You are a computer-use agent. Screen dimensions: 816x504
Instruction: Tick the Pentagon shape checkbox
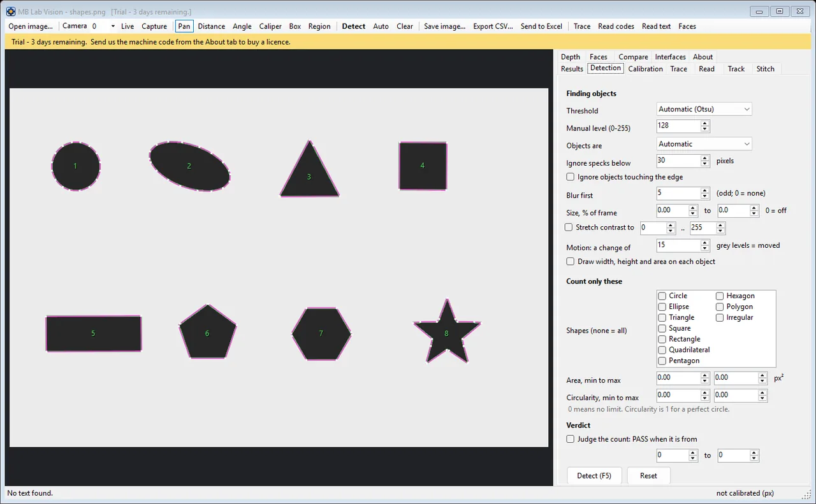coord(662,361)
